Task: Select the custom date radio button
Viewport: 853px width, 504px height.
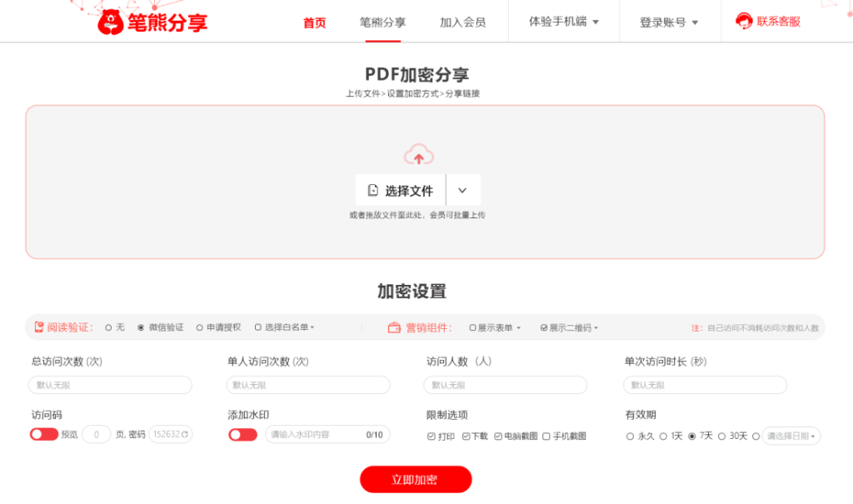Action: [756, 437]
